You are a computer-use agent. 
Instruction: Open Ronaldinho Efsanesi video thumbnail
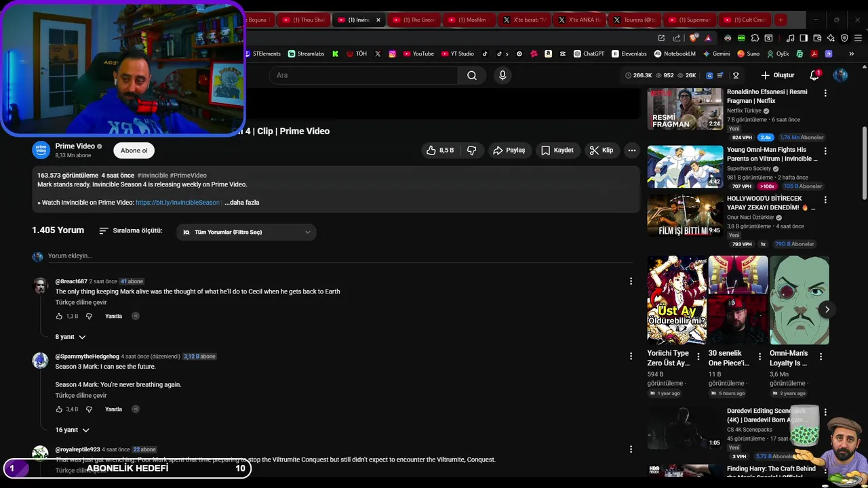point(685,109)
